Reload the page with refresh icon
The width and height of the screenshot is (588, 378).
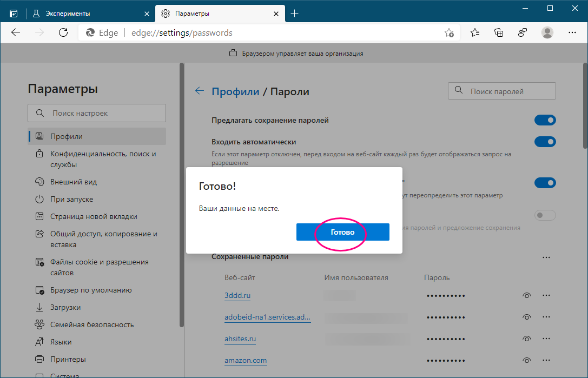[63, 32]
